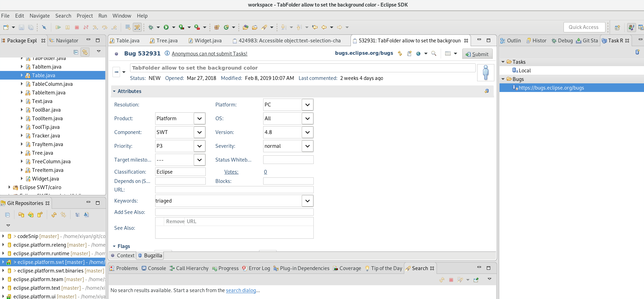Switch to the Widget.java editor tab
The height and width of the screenshot is (299, 644).
click(x=205, y=41)
